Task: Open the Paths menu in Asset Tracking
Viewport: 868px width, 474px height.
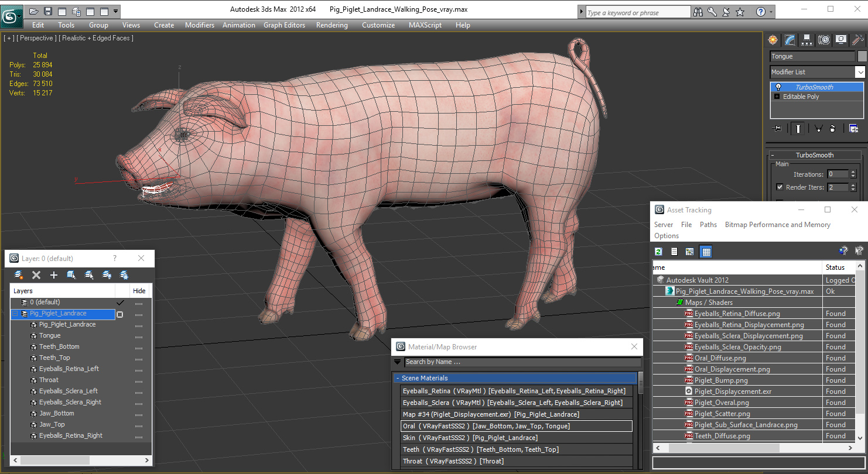Action: point(708,225)
